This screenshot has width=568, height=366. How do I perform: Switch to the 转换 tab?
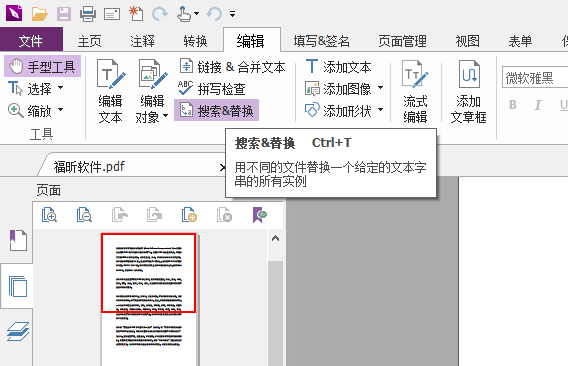(x=195, y=41)
